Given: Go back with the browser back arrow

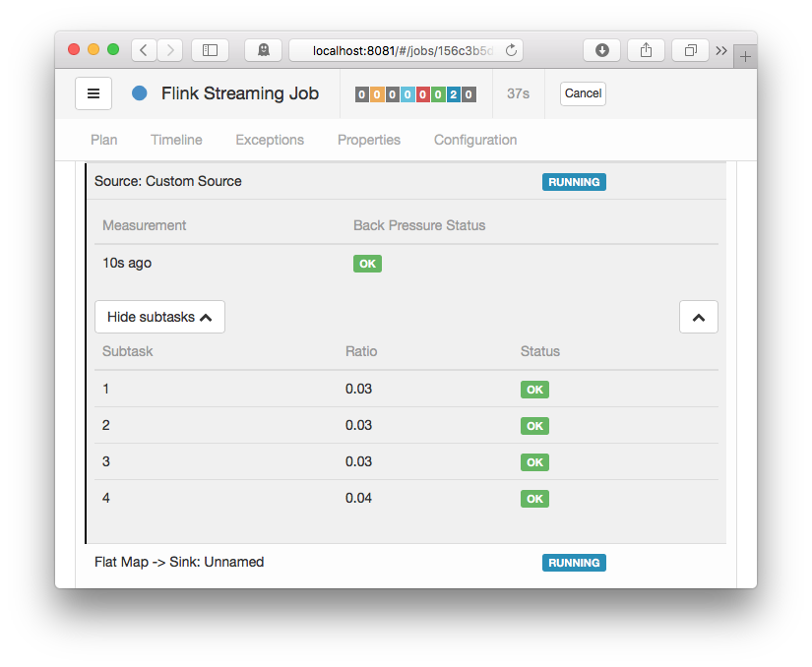Looking at the screenshot, I should tap(144, 50).
